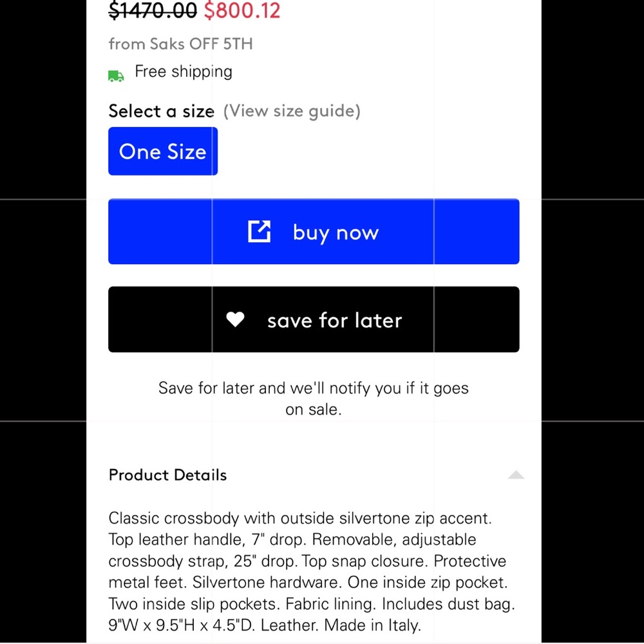Click the Product Details heading
Image resolution: width=644 pixels, height=644 pixels.
pyautogui.click(x=168, y=475)
